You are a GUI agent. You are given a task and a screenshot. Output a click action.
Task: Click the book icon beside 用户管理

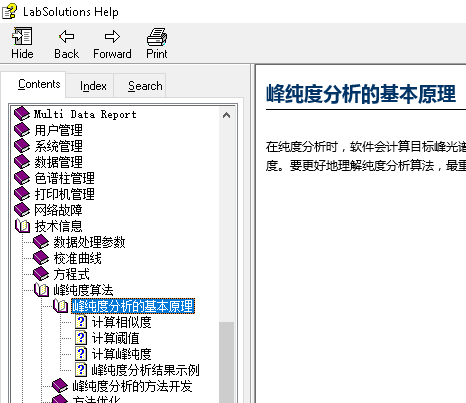pos(22,130)
